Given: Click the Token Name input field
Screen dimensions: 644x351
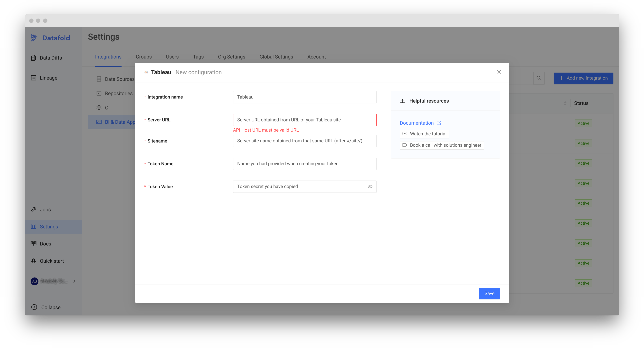Looking at the screenshot, I should click(x=304, y=164).
